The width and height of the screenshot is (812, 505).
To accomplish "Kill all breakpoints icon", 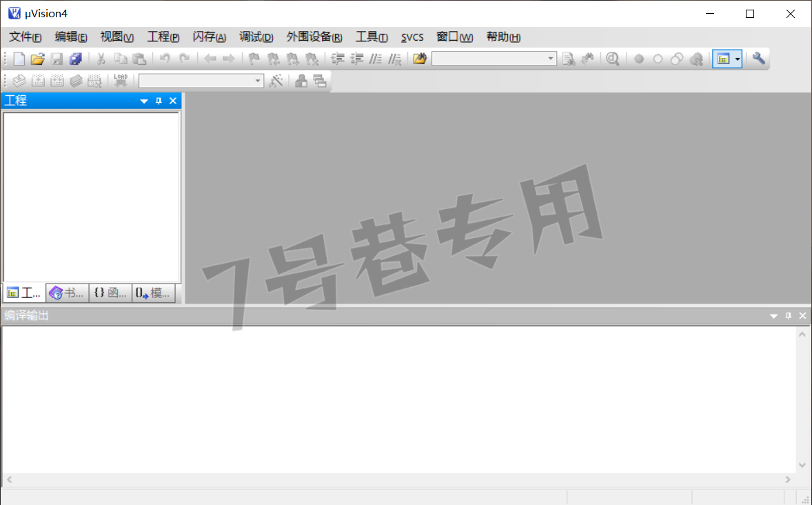I will (x=696, y=59).
